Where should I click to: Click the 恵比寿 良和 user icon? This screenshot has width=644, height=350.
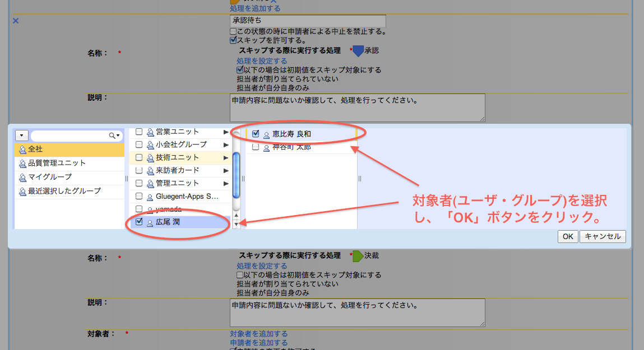click(266, 134)
